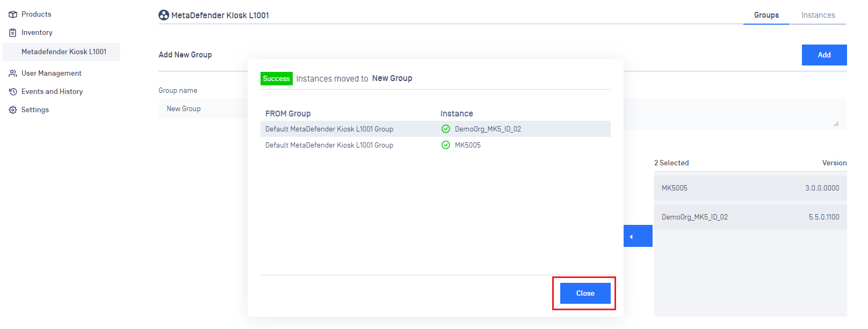This screenshot has height=329, width=868.
Task: Click the Success status badge
Action: point(277,79)
